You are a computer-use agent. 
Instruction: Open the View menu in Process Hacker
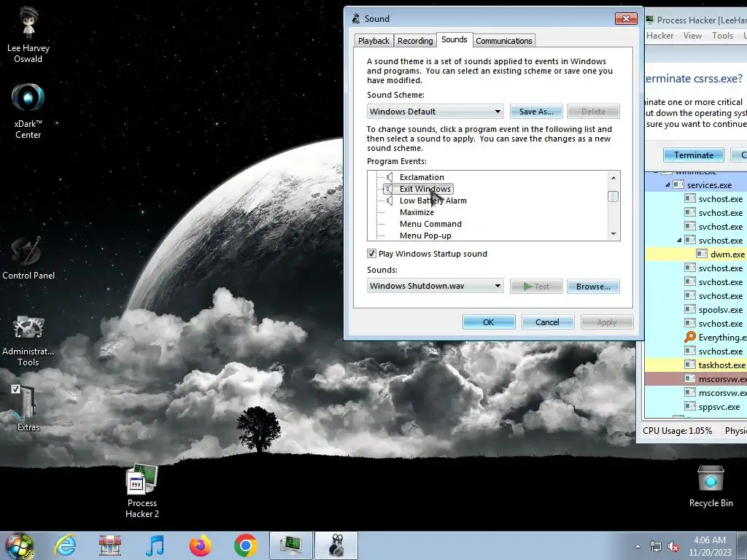[x=692, y=36]
